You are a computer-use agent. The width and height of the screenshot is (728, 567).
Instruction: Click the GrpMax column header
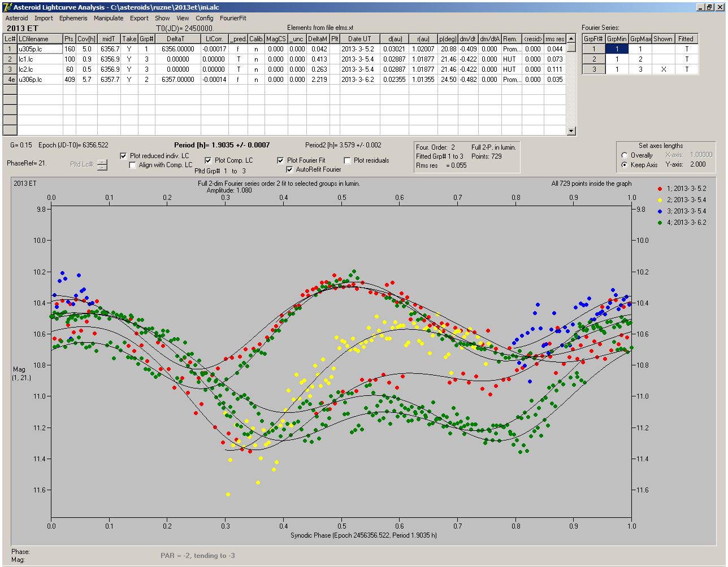click(640, 39)
